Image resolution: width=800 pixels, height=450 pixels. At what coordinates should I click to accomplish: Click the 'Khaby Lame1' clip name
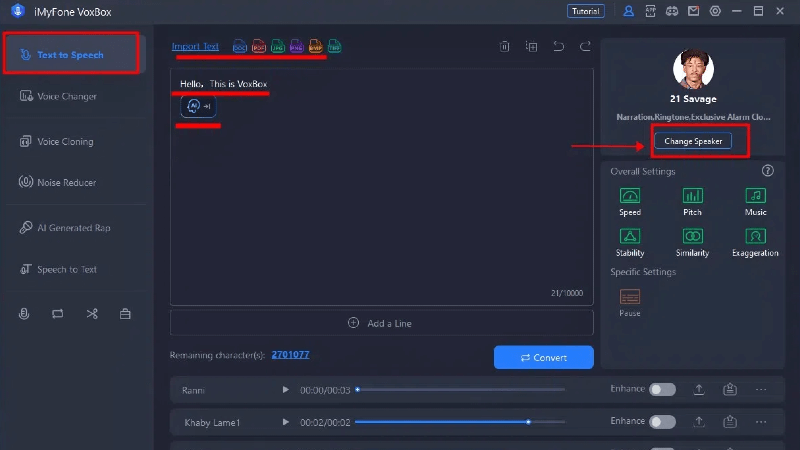pyautogui.click(x=212, y=422)
